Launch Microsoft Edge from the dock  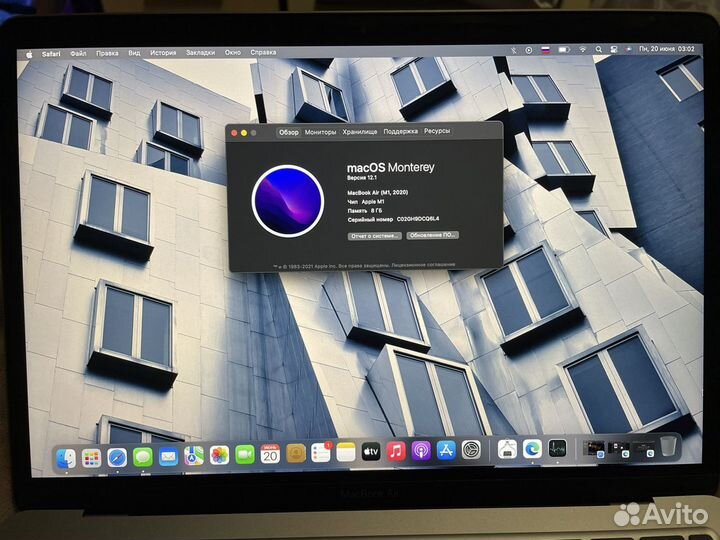pyautogui.click(x=532, y=448)
